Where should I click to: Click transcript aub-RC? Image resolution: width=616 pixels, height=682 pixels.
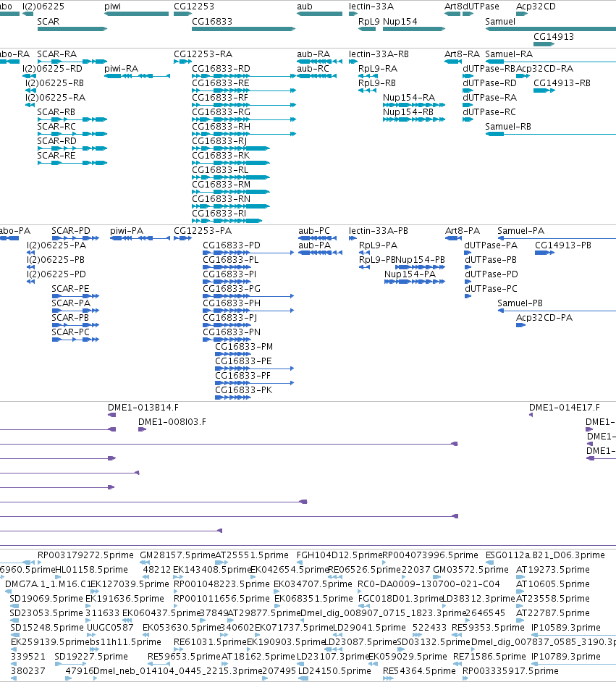pos(317,76)
